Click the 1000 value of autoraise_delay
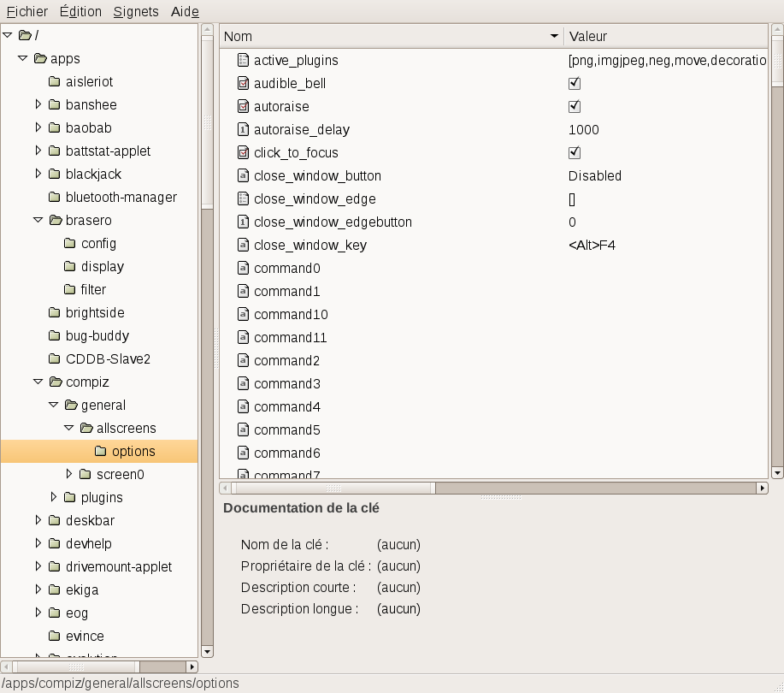Screen dimensions: 784x693 pyautogui.click(x=583, y=129)
